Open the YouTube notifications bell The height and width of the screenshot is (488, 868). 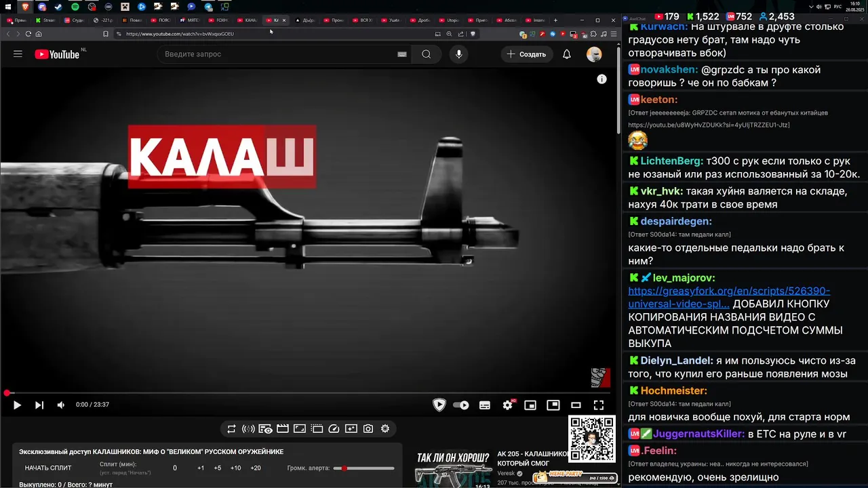pos(567,54)
